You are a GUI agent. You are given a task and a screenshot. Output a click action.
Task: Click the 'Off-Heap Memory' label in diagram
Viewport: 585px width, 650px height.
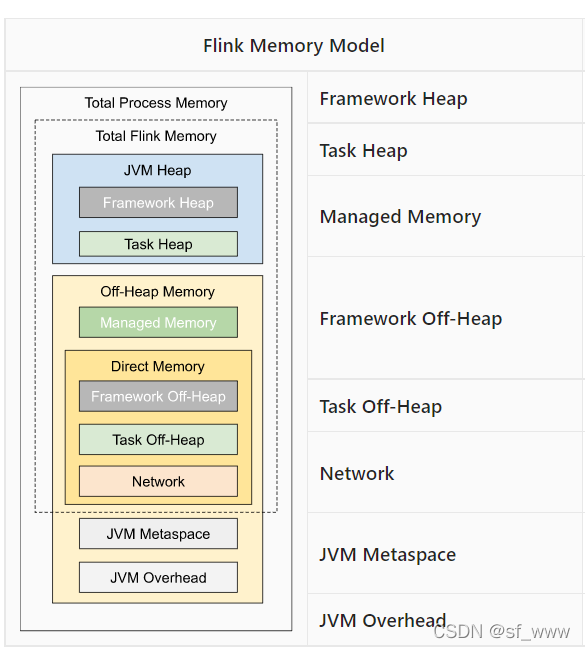click(158, 292)
